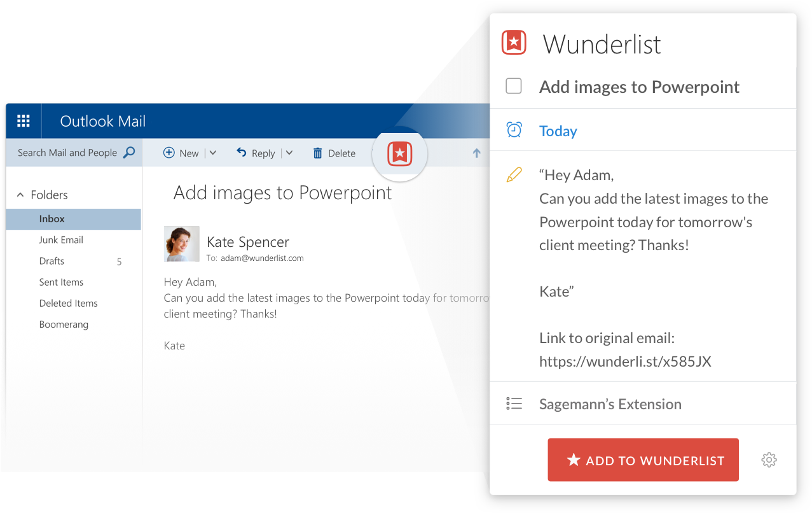The image size is (812, 513).
Task: Click the curved Reply arrow icon
Action: pyautogui.click(x=241, y=152)
